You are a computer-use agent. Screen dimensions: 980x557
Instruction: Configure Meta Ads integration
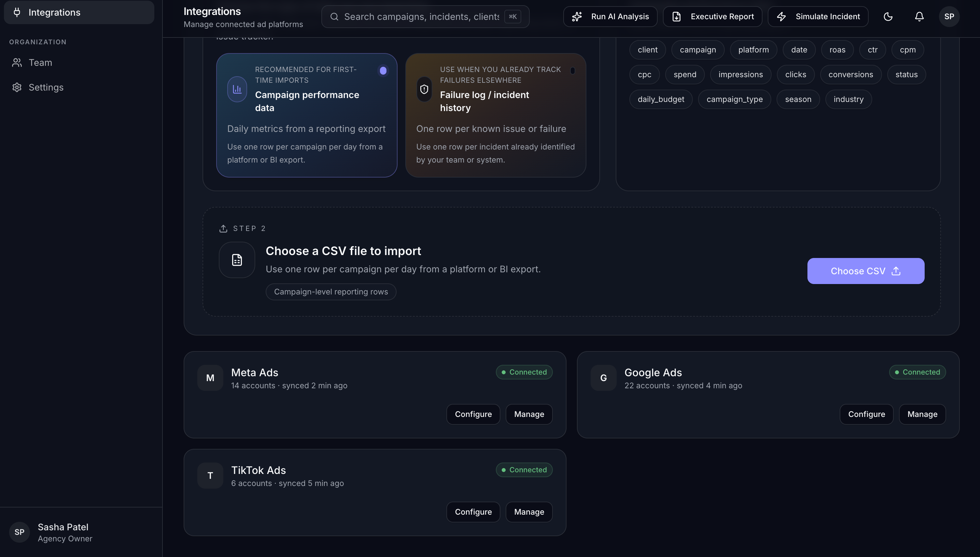(473, 414)
